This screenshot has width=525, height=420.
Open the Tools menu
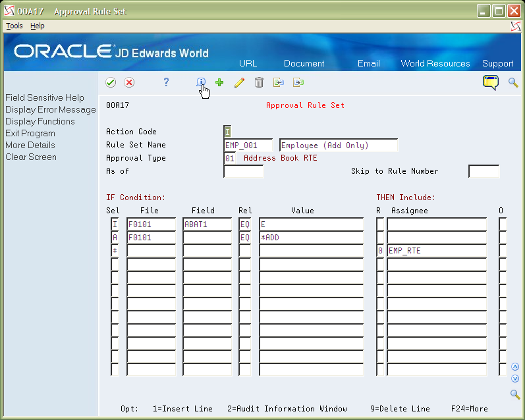click(x=14, y=26)
